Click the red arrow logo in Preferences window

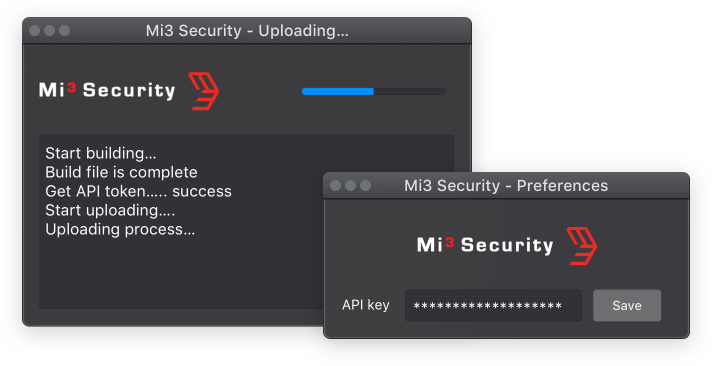pyautogui.click(x=582, y=246)
